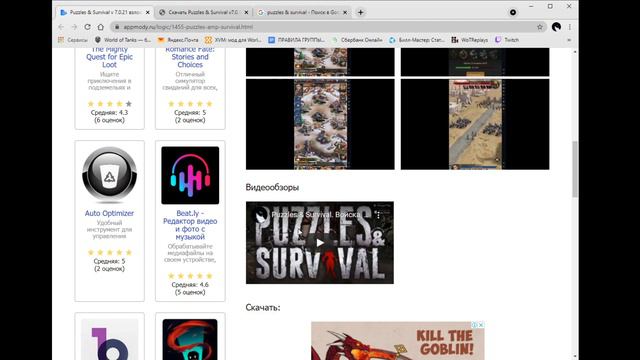The image size is (640, 360).
Task: Rate Romance Fate with first star
Action: click(x=171, y=104)
